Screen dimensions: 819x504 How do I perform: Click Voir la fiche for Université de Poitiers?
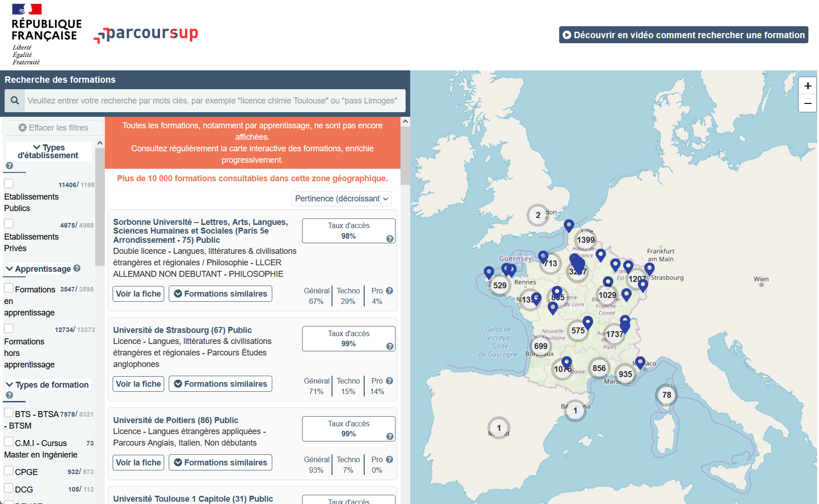point(138,463)
